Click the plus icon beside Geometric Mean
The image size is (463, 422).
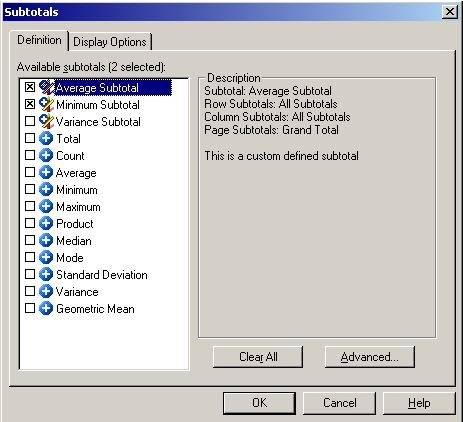[x=46, y=308]
